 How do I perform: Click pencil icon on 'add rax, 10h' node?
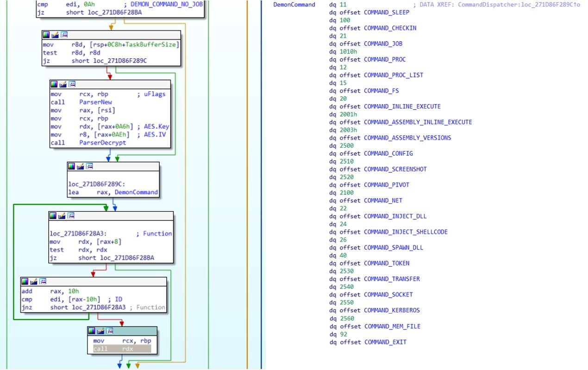click(x=34, y=281)
